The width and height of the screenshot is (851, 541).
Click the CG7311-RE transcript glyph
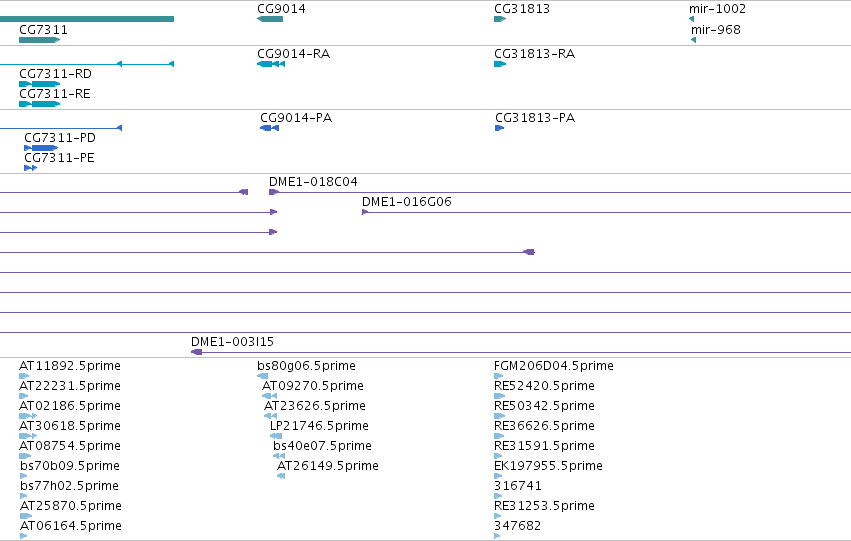[40, 104]
